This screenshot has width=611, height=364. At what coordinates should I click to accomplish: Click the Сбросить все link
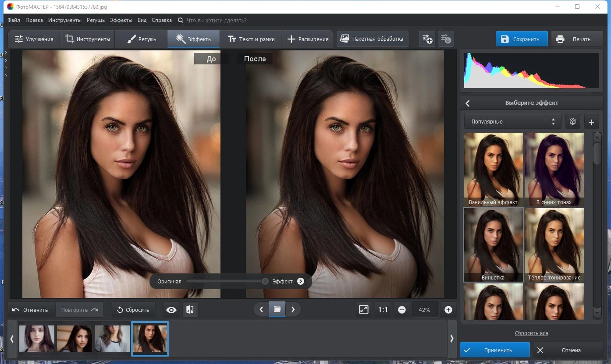click(531, 333)
